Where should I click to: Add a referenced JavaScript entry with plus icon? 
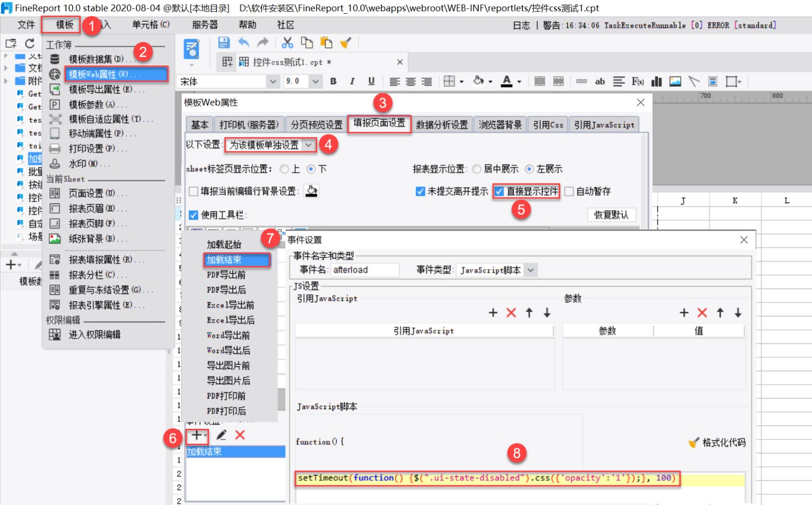tap(493, 313)
